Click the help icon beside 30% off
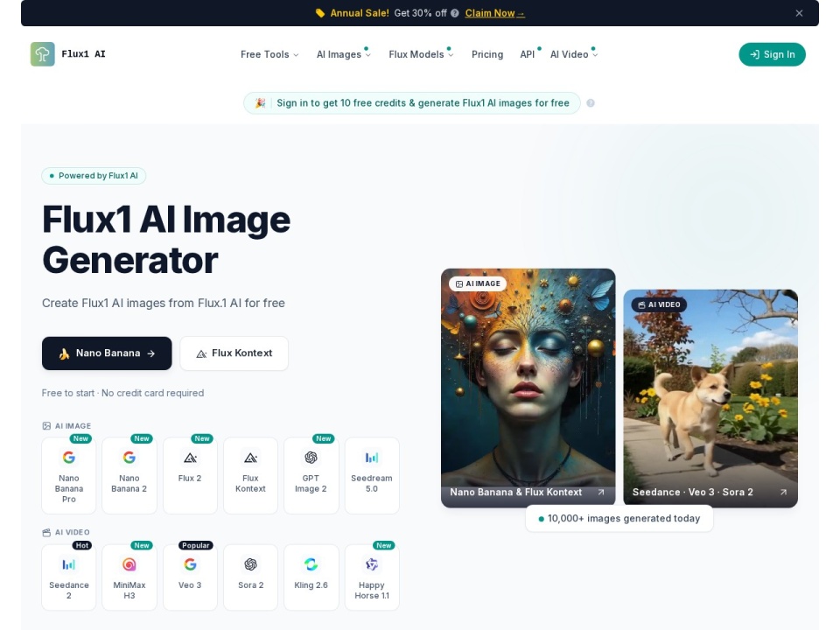Image resolution: width=840 pixels, height=630 pixels. (x=455, y=13)
